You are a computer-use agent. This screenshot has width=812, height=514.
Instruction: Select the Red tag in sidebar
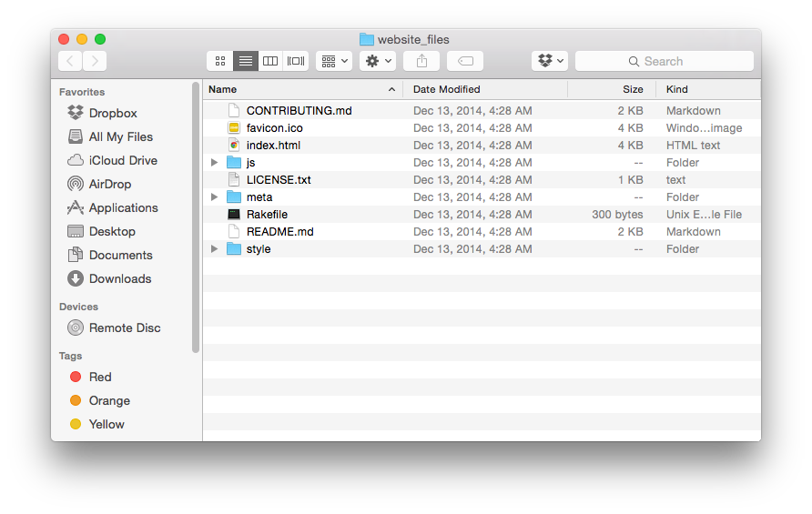pos(100,377)
